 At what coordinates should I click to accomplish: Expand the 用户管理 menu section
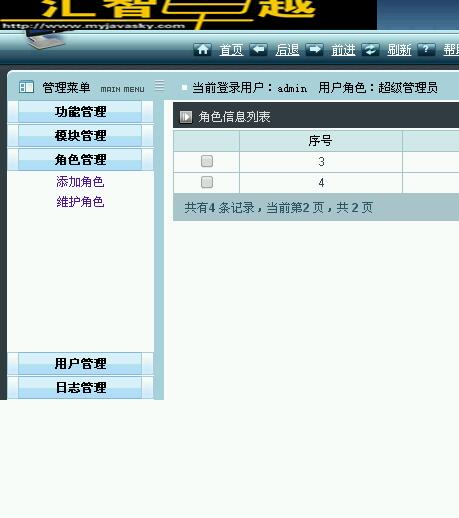[x=80, y=364]
